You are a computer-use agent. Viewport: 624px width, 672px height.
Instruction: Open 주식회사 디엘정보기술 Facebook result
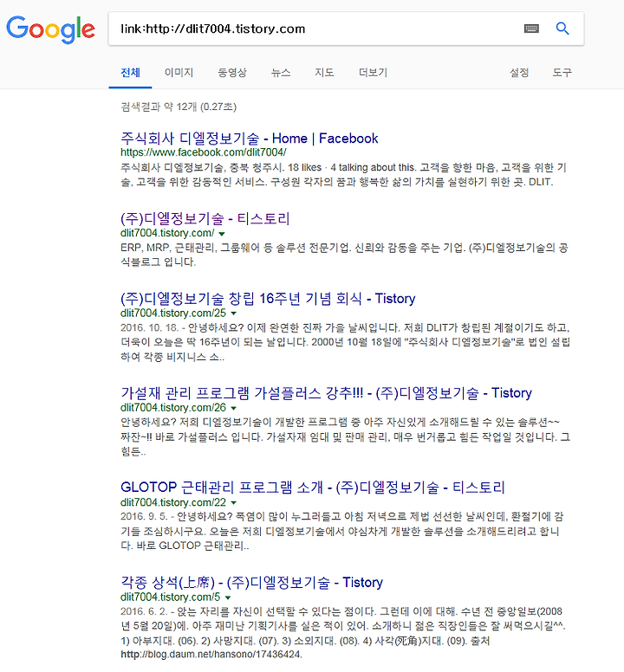pyautogui.click(x=250, y=139)
